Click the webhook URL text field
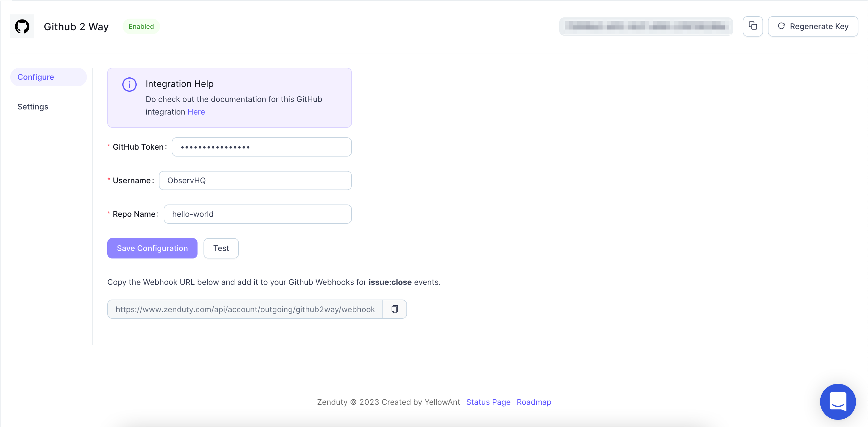The width and height of the screenshot is (868, 427). pos(245,309)
